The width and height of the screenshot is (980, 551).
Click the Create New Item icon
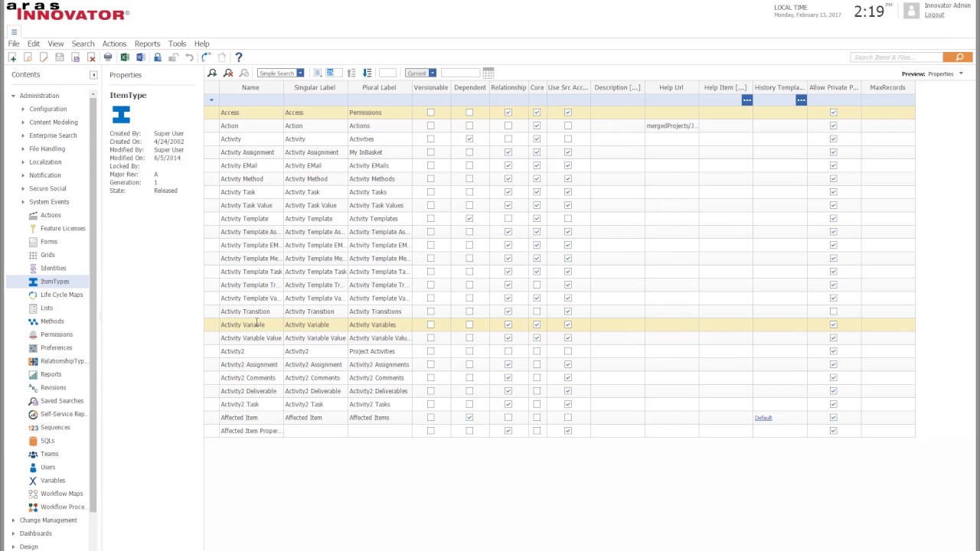coord(12,57)
